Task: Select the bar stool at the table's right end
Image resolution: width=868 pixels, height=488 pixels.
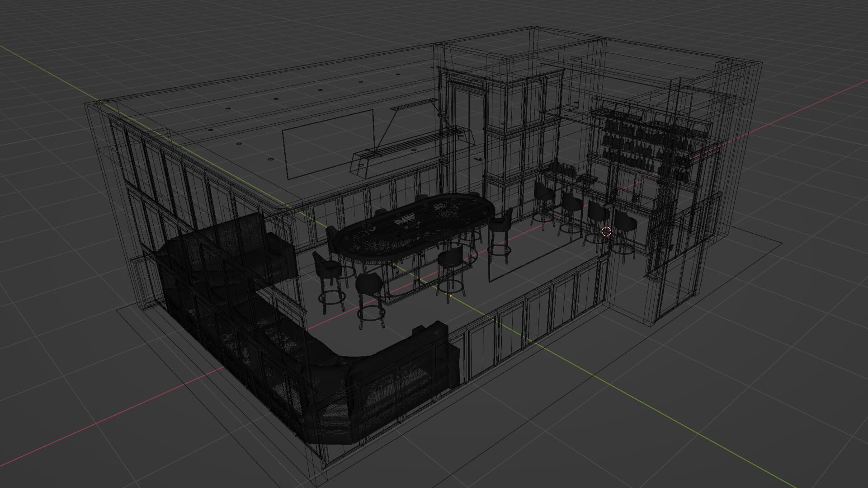Action: pyautogui.click(x=501, y=235)
